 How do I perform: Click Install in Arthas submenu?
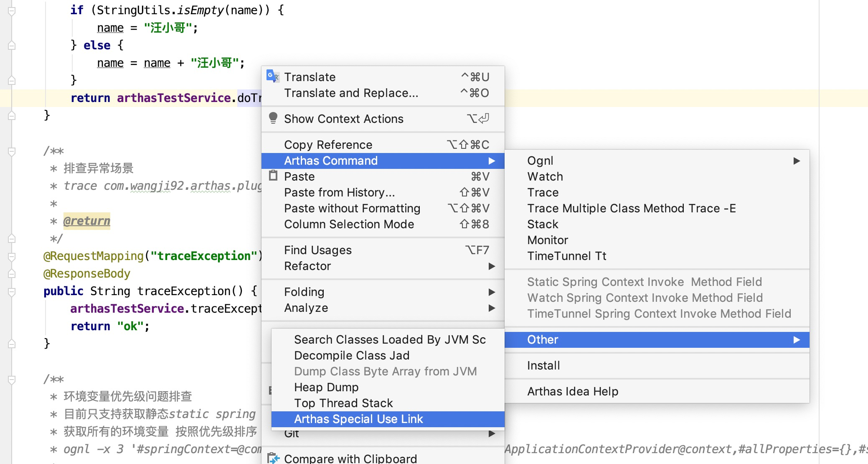click(x=543, y=365)
